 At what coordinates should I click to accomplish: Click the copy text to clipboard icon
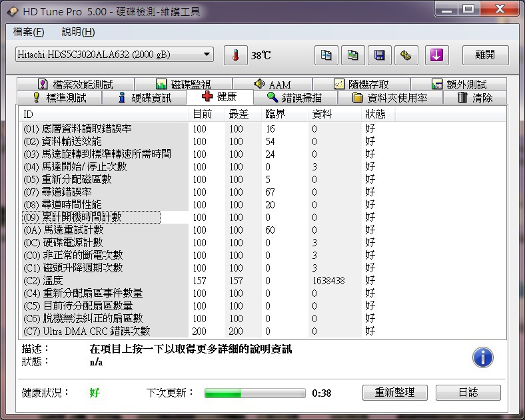pyautogui.click(x=326, y=55)
